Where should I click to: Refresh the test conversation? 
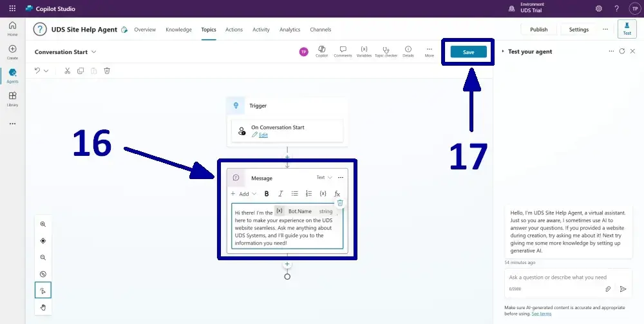click(622, 52)
